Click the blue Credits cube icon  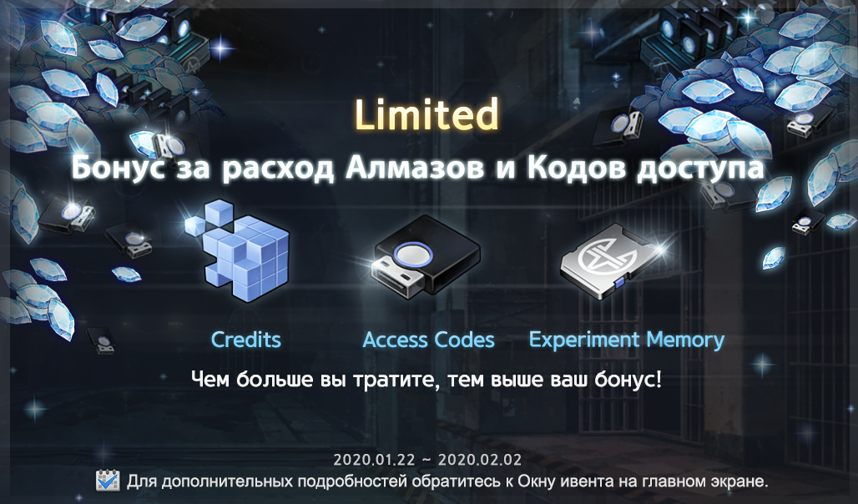239,249
